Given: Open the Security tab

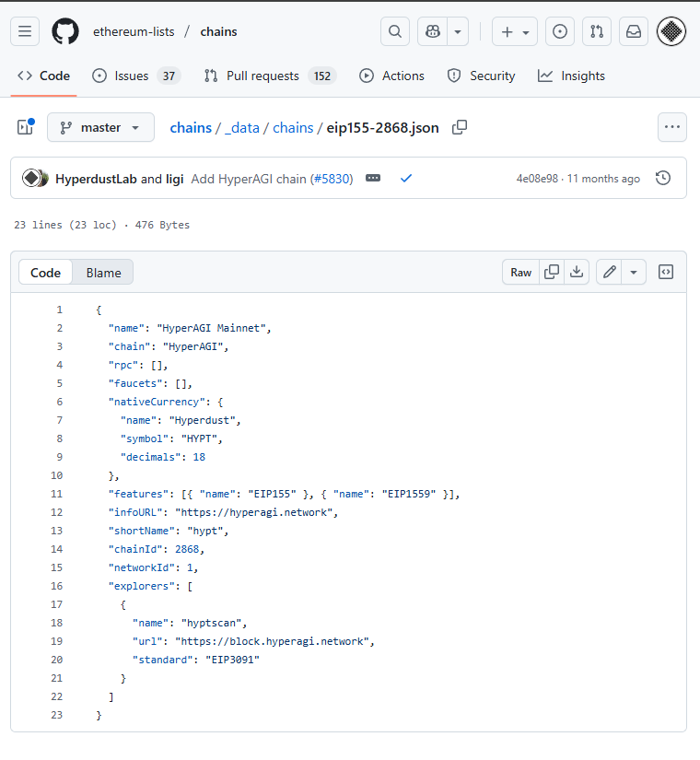Looking at the screenshot, I should pos(482,76).
